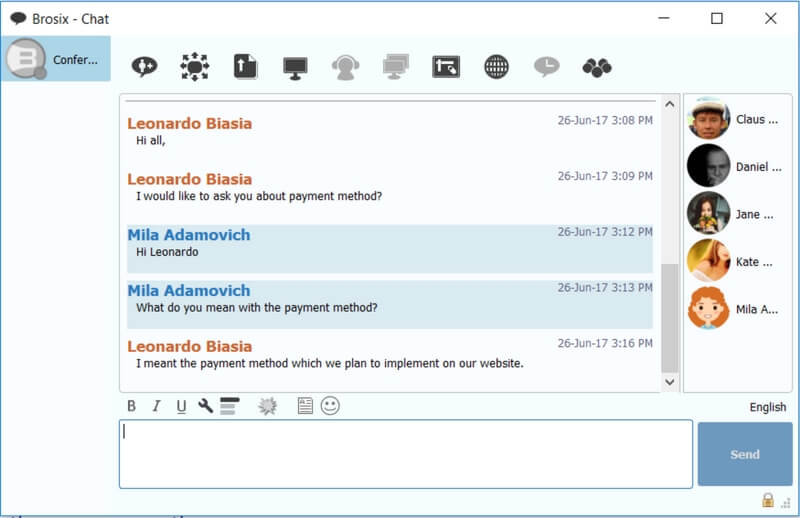Toggle bold text formatting
Image resolution: width=800 pixels, height=518 pixels.
pyautogui.click(x=132, y=406)
